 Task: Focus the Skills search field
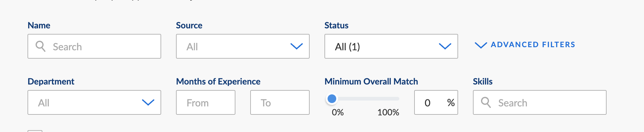tap(540, 102)
